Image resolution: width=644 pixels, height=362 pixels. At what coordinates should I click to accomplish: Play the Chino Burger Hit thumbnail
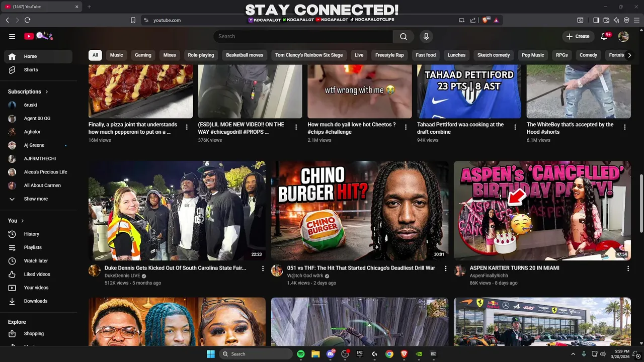(360, 211)
